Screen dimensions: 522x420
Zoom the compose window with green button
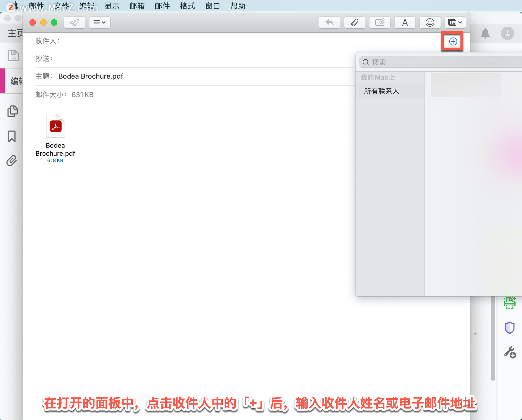54,23
